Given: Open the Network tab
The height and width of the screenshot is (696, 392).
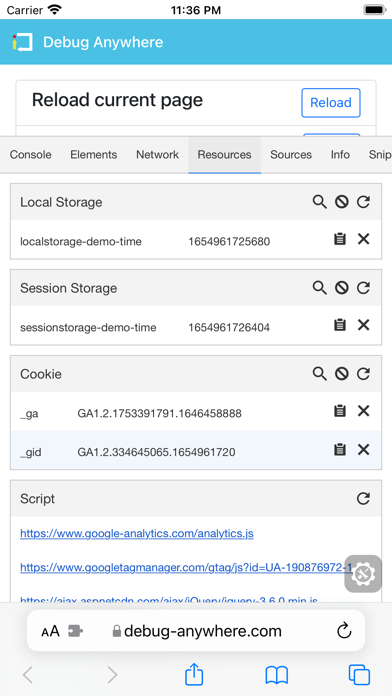Looking at the screenshot, I should click(x=158, y=154).
